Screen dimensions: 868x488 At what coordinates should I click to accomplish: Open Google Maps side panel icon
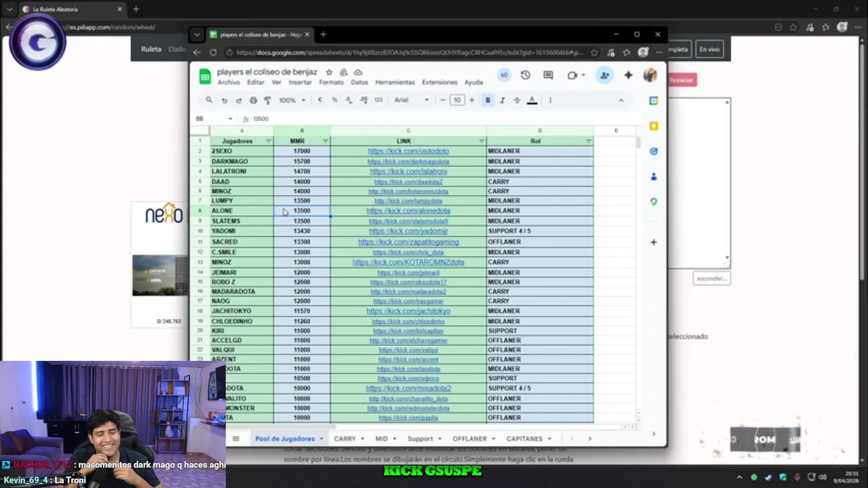click(654, 202)
